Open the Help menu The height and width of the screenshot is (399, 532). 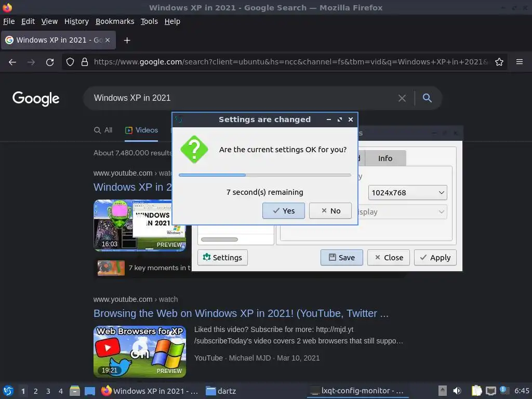172,21
